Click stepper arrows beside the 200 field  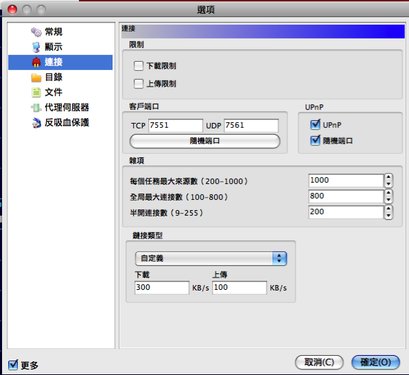pos(388,212)
